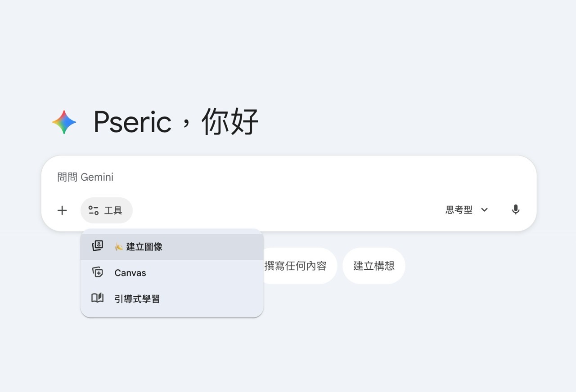The width and height of the screenshot is (576, 392).
Task: Click the Gemini sparkle logo
Action: click(x=64, y=122)
